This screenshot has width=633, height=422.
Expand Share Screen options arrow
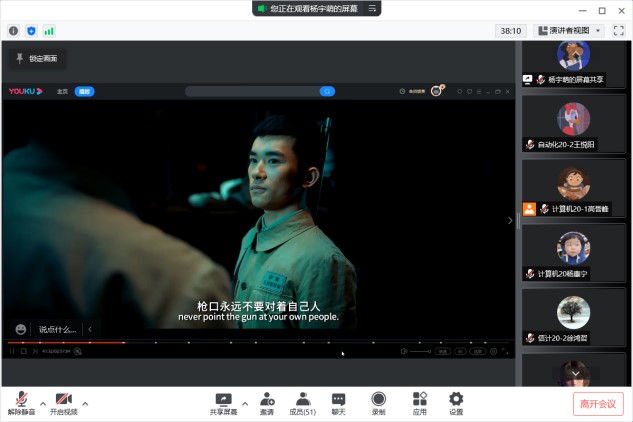[x=245, y=404]
